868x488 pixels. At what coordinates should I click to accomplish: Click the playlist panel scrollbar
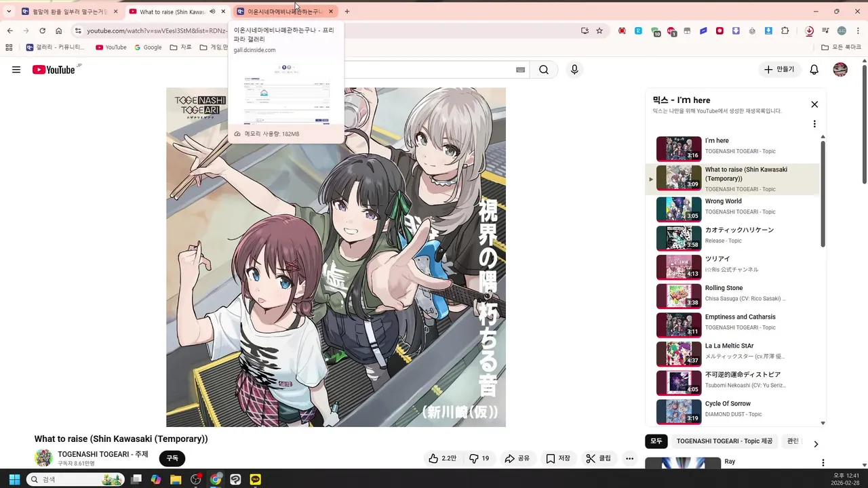point(823,193)
